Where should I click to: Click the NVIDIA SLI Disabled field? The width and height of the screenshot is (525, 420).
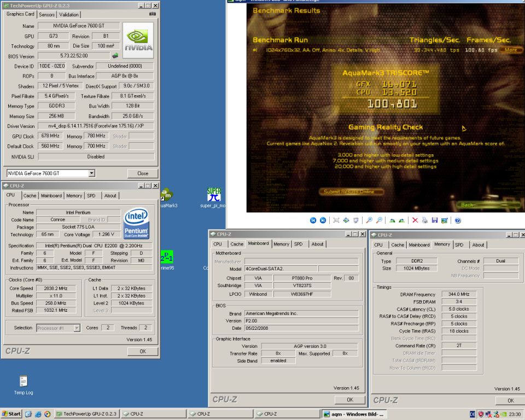click(x=96, y=156)
